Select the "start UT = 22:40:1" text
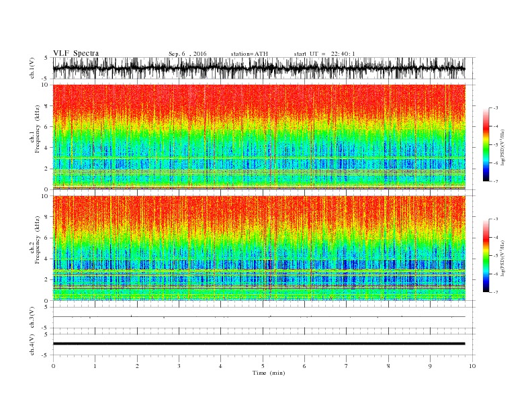 (324, 54)
